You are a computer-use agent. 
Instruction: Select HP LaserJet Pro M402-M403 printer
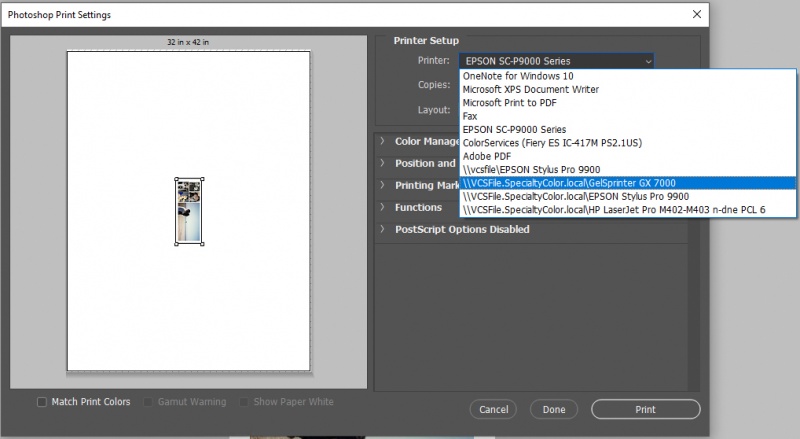coord(614,210)
